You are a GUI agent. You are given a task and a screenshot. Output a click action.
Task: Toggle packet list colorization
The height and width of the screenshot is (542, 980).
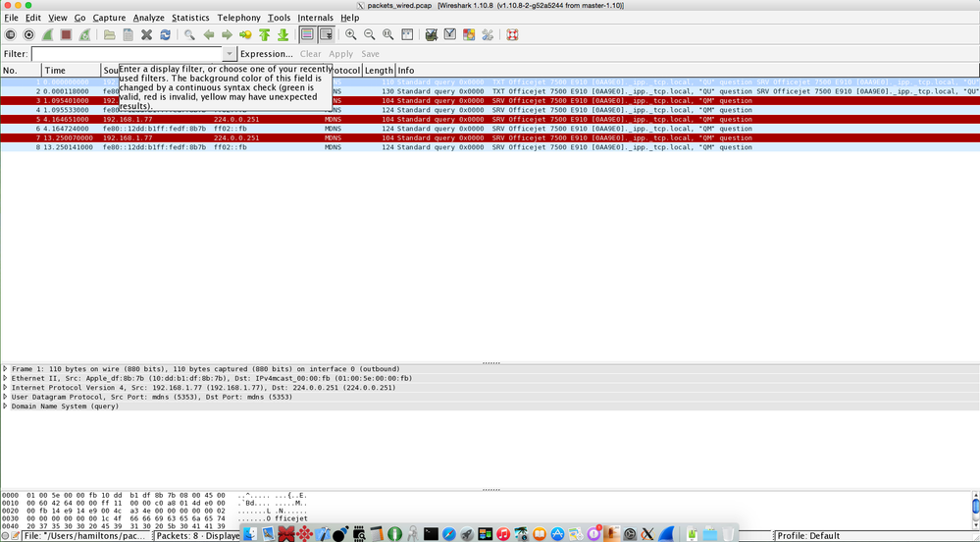point(307,35)
